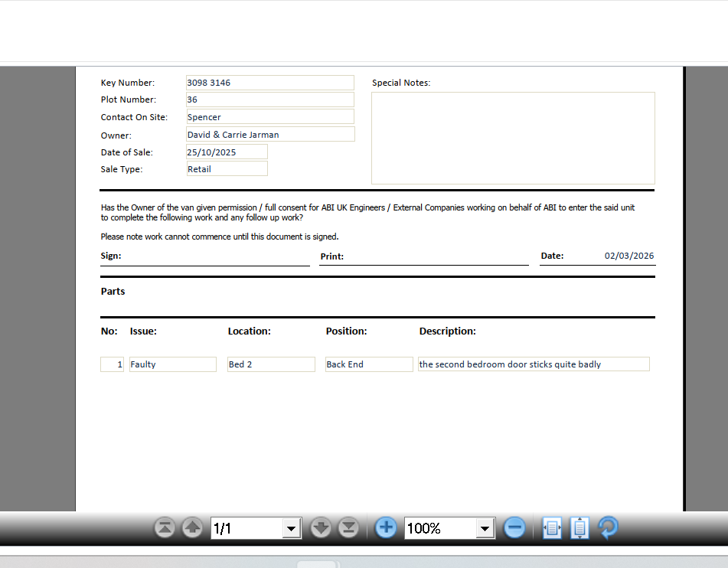
Task: Click the Key Number: label
Action: click(128, 83)
